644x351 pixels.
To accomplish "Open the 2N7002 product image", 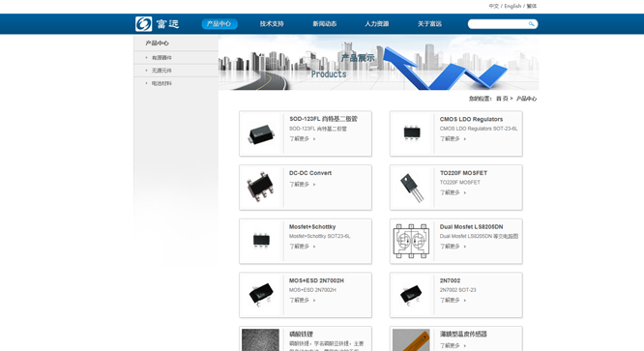I will click(412, 295).
